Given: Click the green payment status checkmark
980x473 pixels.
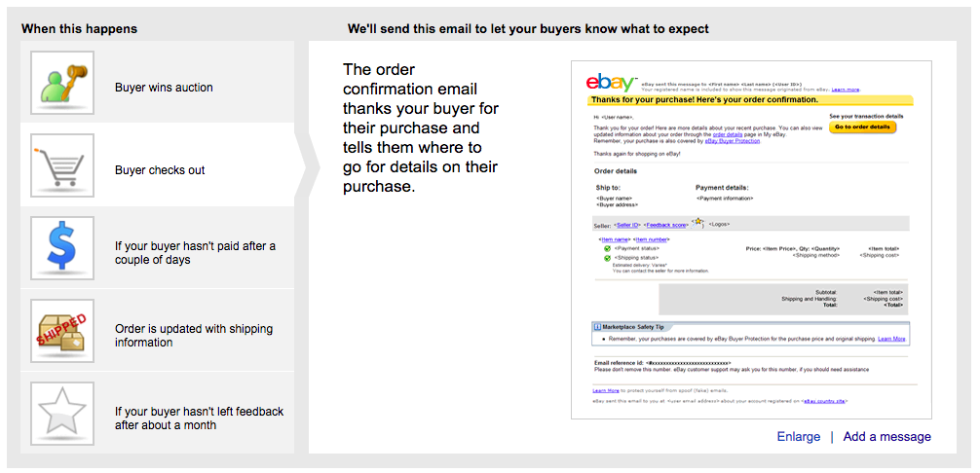Looking at the screenshot, I should pyautogui.click(x=607, y=248).
